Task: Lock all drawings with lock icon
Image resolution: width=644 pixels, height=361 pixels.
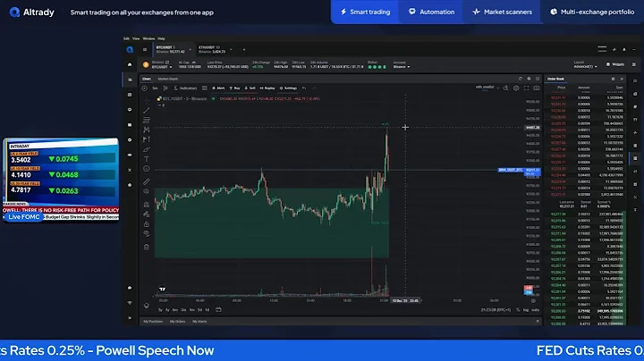Action: pos(146,224)
